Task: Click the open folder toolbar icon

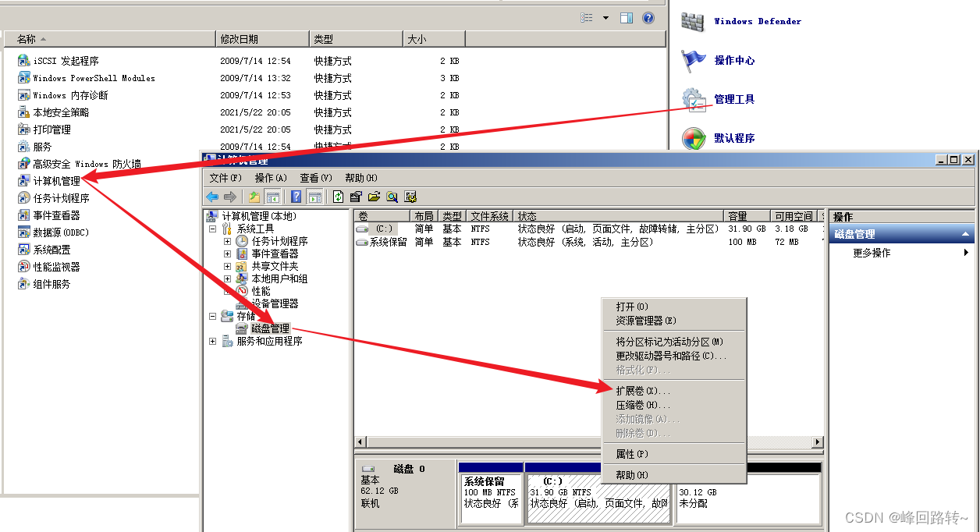Action: tap(375, 197)
